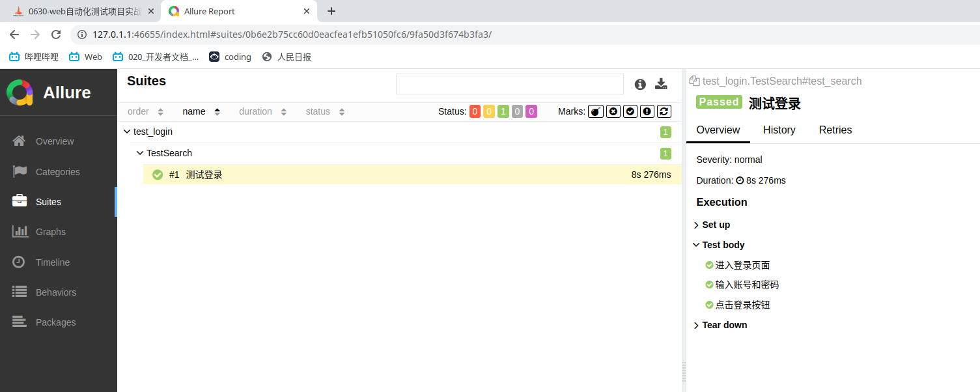
Task: Go back in the browser
Action: click(x=14, y=35)
